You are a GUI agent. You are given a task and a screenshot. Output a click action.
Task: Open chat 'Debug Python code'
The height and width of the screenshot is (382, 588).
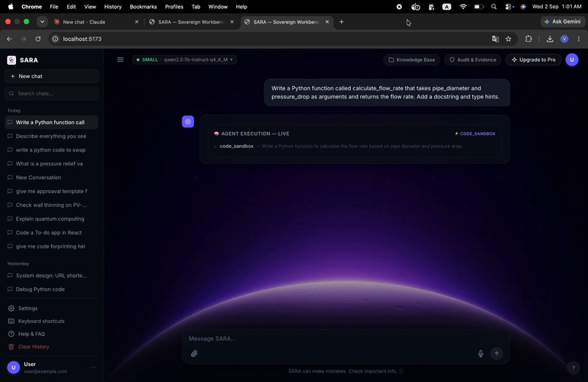(x=51, y=289)
